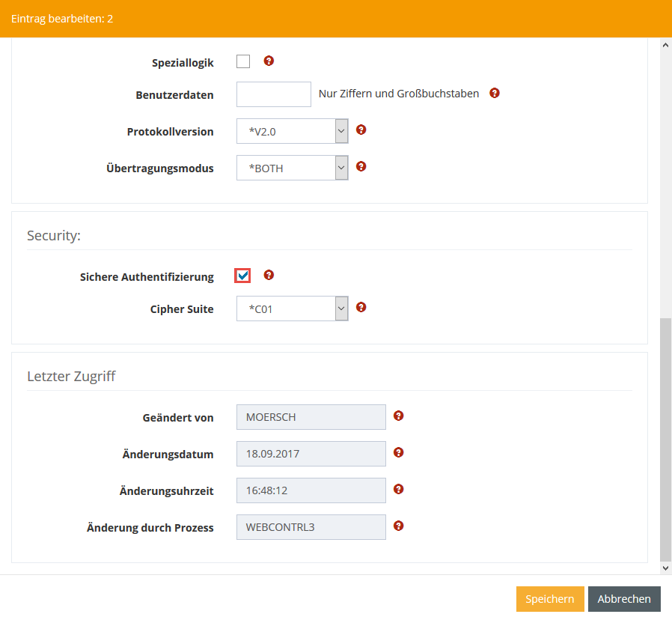Click the Speichern button

549,599
